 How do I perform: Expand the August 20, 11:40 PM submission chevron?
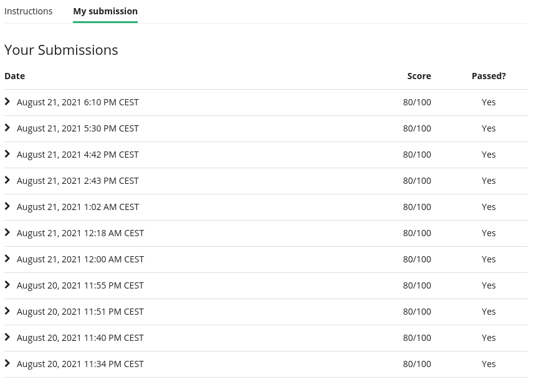point(7,338)
